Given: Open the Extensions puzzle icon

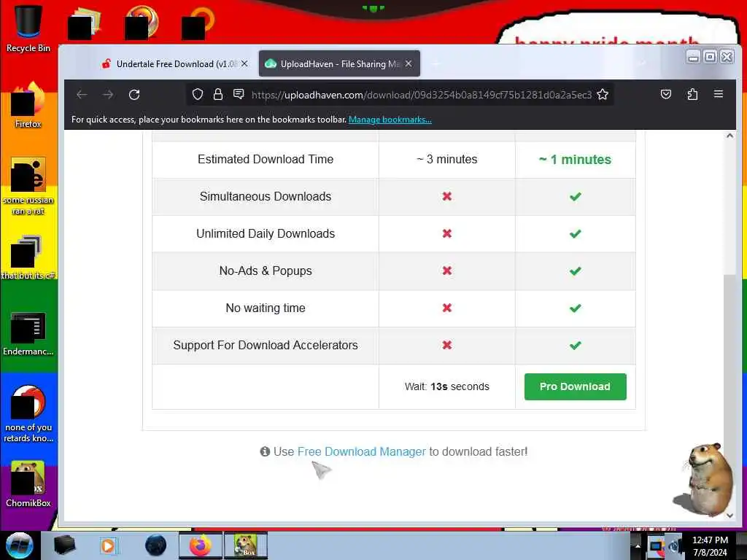Looking at the screenshot, I should click(692, 94).
